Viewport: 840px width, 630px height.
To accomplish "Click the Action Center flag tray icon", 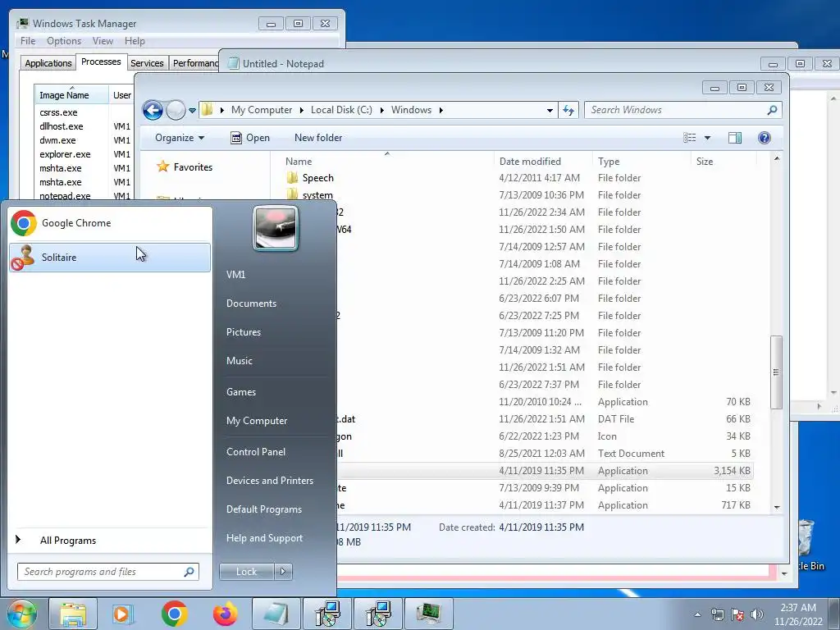I will pos(737,614).
